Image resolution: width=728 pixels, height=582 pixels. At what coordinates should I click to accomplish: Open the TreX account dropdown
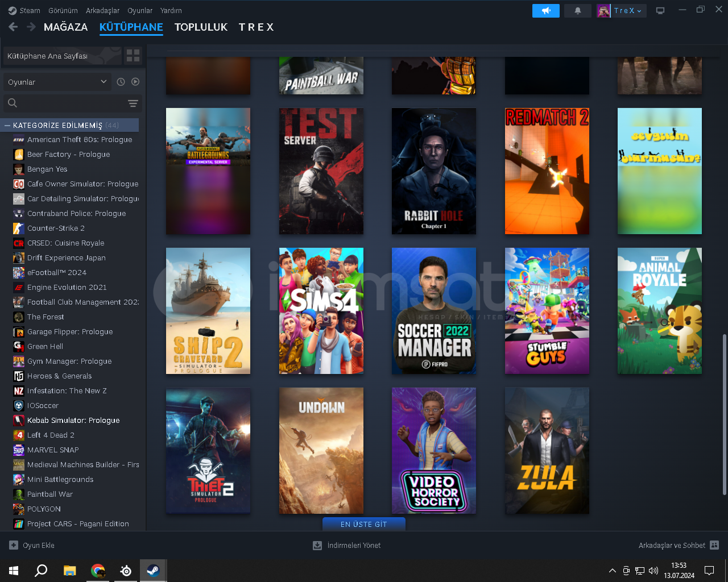coord(628,11)
